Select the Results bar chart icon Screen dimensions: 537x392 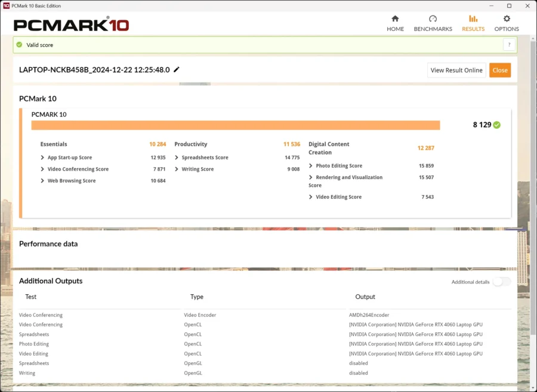(x=473, y=18)
